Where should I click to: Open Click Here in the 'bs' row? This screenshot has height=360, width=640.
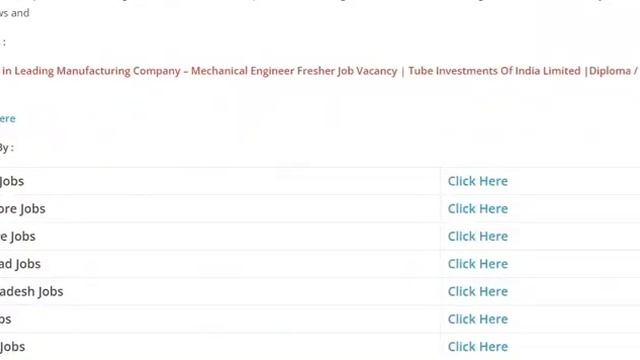coord(478,319)
